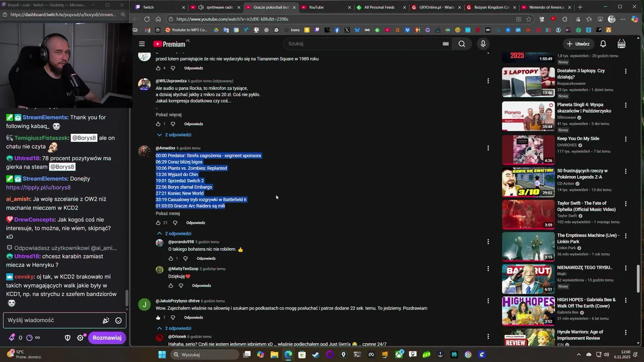Open the on-screen keyboard icon in search box

pyautogui.click(x=445, y=44)
